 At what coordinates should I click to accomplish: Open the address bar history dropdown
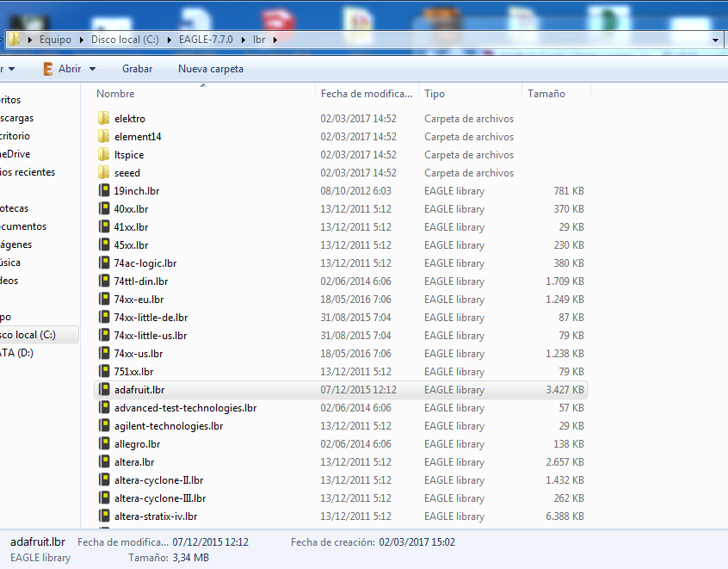tap(715, 40)
